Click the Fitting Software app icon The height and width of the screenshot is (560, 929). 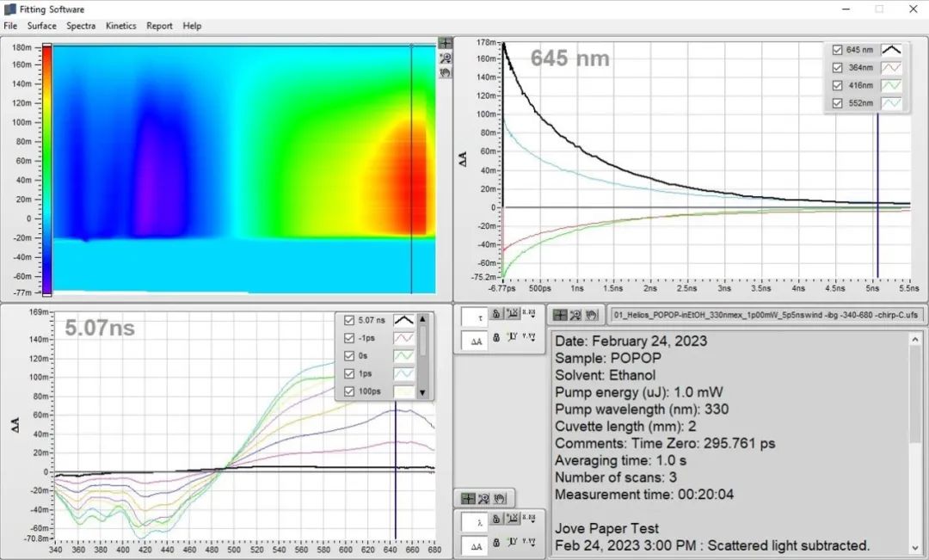tap(9, 9)
